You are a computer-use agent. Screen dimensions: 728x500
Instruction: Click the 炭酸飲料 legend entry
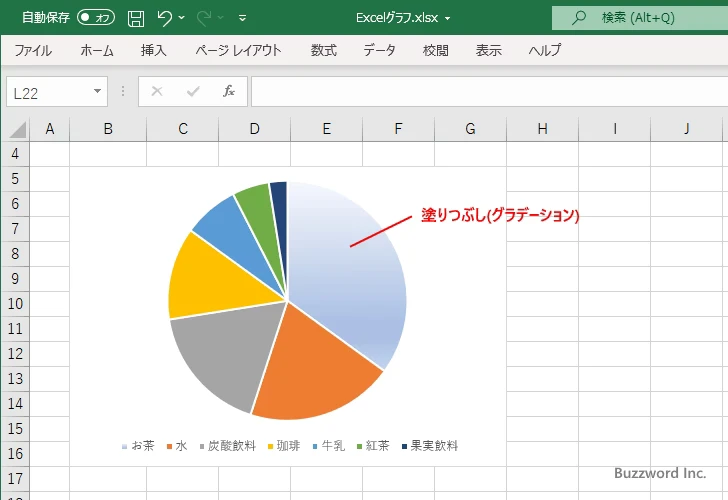coord(228,446)
